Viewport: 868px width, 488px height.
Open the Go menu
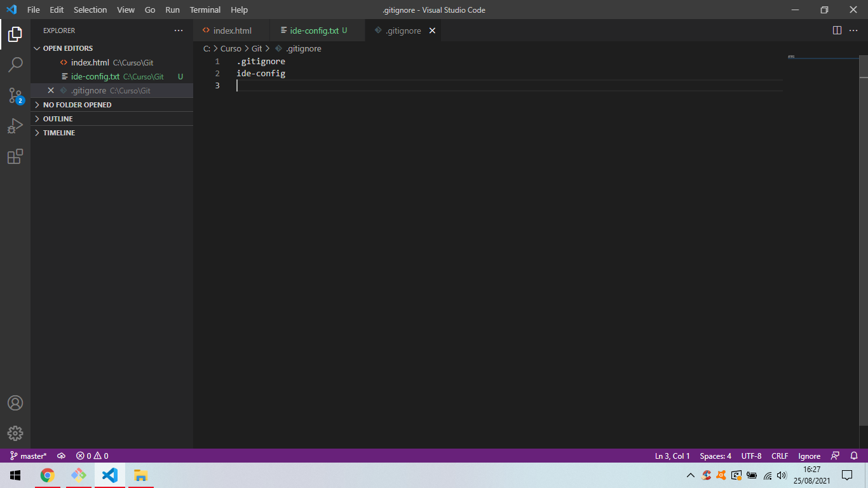(150, 10)
